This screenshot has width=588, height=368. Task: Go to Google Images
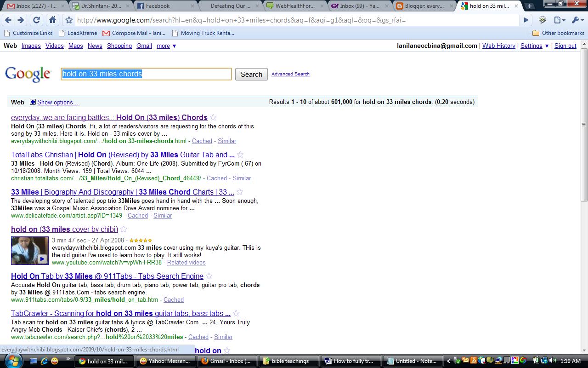pos(31,46)
